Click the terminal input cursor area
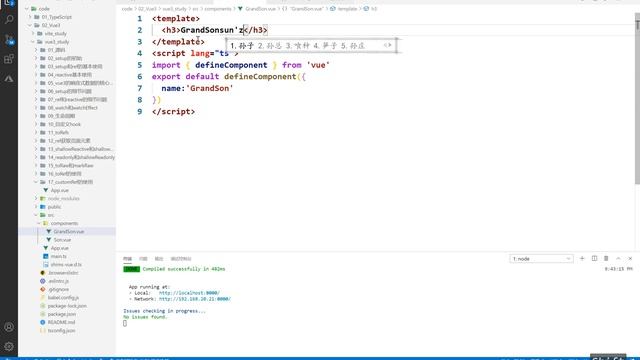Viewport: 640px width, 360px height. tap(125, 323)
